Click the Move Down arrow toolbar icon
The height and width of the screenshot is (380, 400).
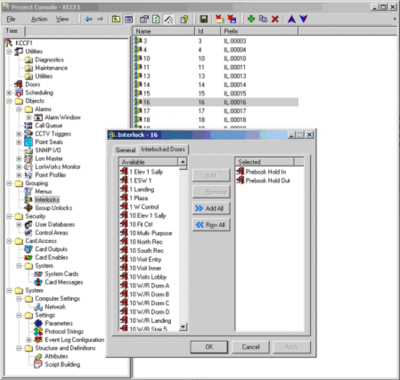[x=303, y=19]
